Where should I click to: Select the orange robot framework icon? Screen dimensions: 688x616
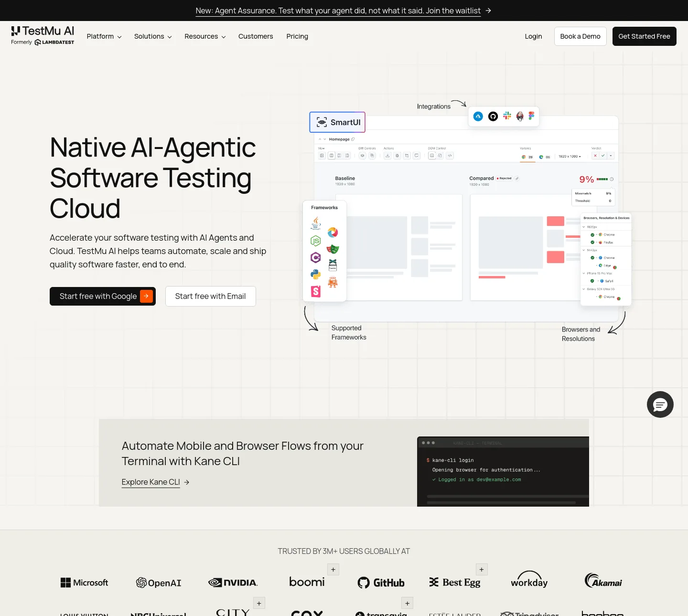[x=333, y=282]
